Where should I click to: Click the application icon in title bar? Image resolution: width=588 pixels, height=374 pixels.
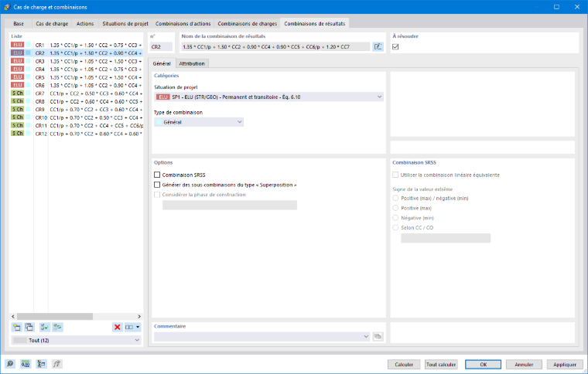click(x=7, y=7)
